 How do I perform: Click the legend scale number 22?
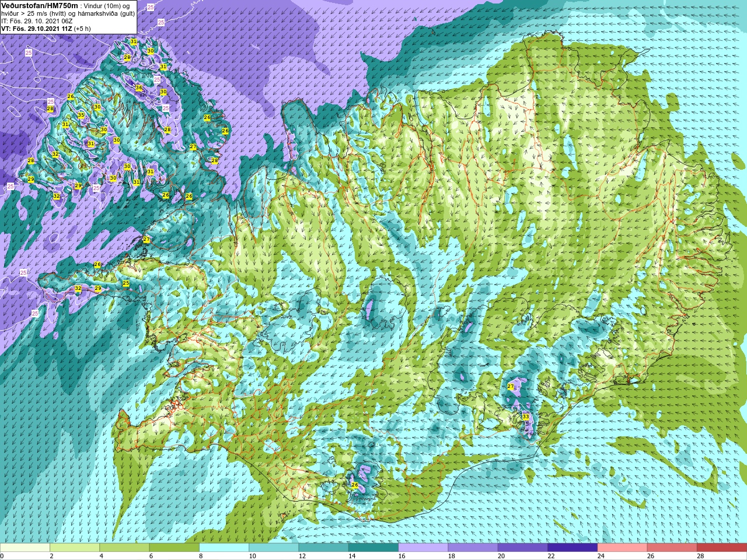pyautogui.click(x=551, y=556)
